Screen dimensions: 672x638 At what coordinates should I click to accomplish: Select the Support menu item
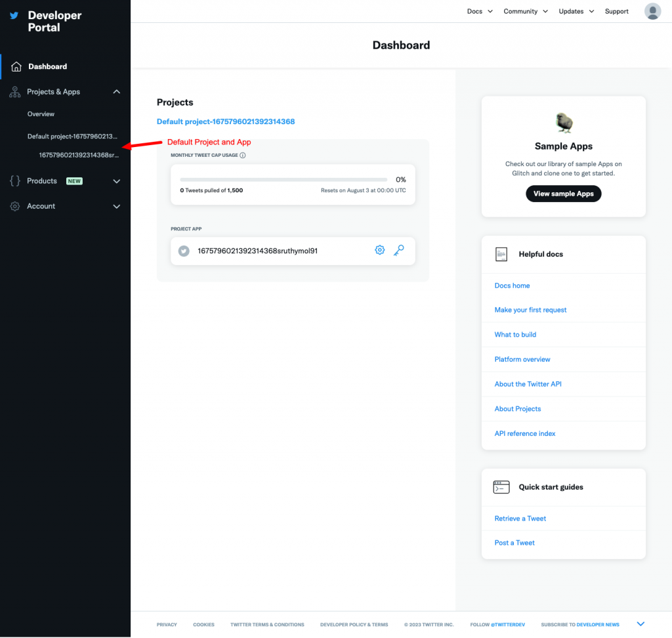tap(616, 11)
